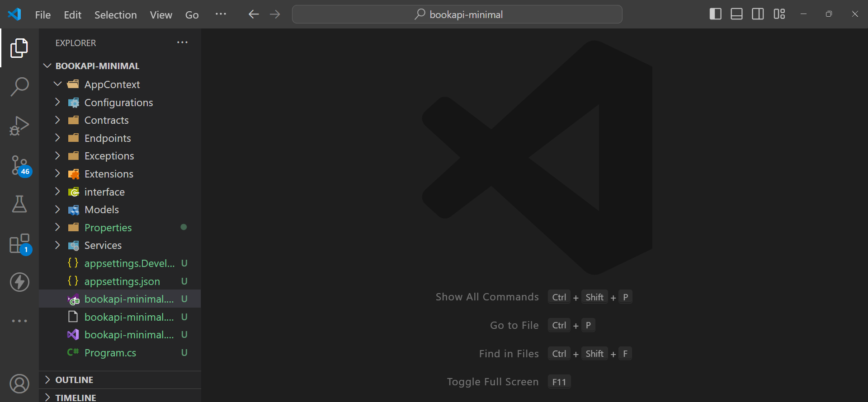Click the Toggle Full Screen label
This screenshot has height=402, width=868.
(x=492, y=382)
